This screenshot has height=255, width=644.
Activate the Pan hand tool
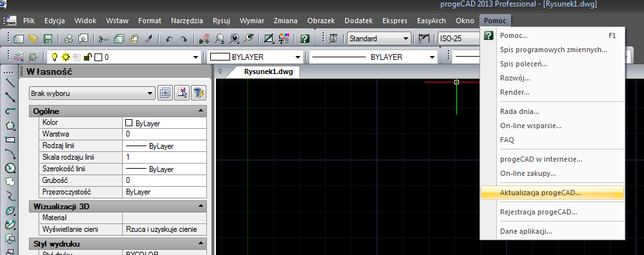point(204,39)
